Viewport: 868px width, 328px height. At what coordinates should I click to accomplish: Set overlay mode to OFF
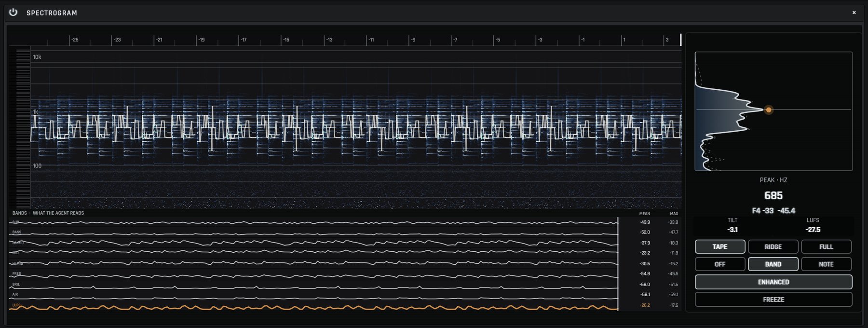point(720,264)
